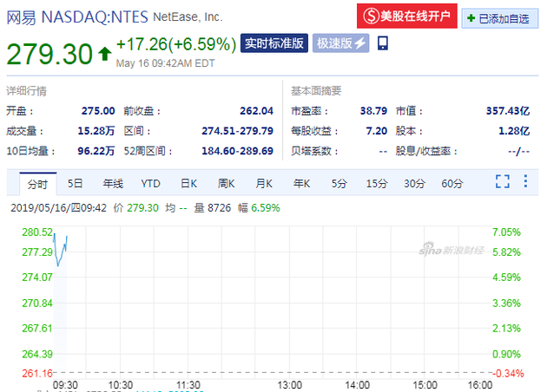547x392 pixels.
Task: Click the current price 279.30
Action: pos(49,54)
